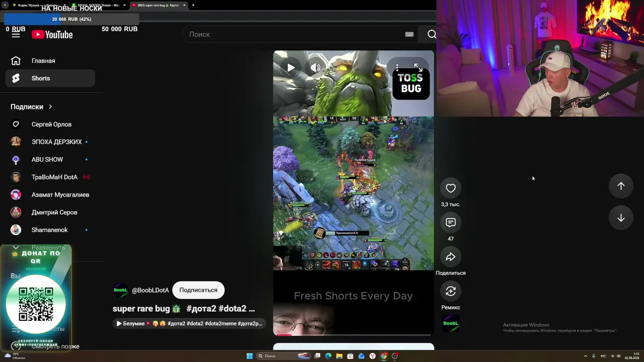Viewport: 644px width, 362px height.
Task: Open OBS Studio from the taskbar
Action: [x=395, y=356]
